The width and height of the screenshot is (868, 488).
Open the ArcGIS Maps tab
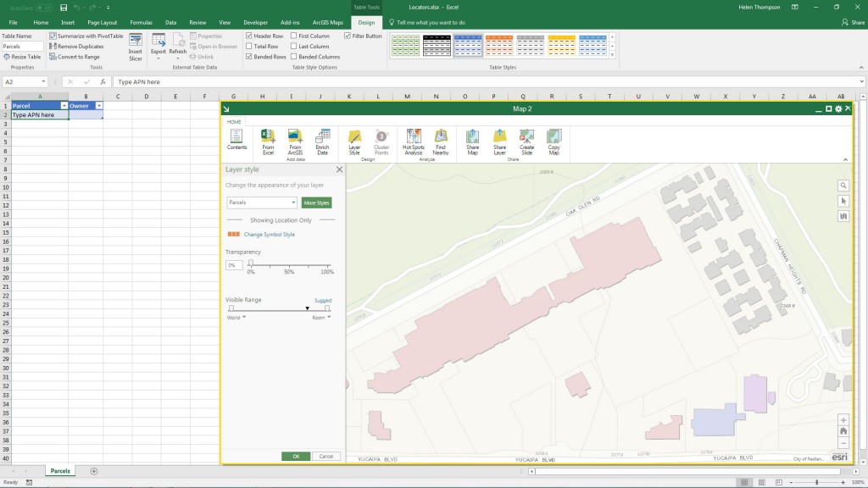[x=328, y=23]
